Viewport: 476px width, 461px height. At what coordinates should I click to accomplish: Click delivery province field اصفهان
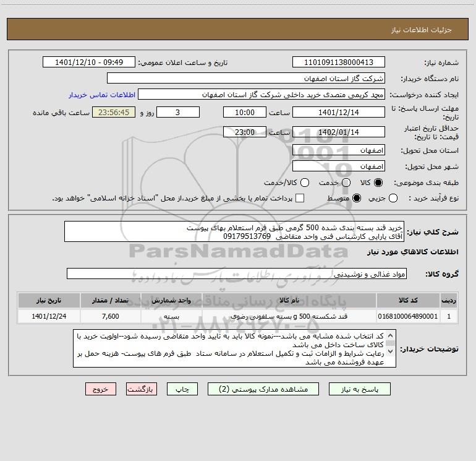[339, 150]
